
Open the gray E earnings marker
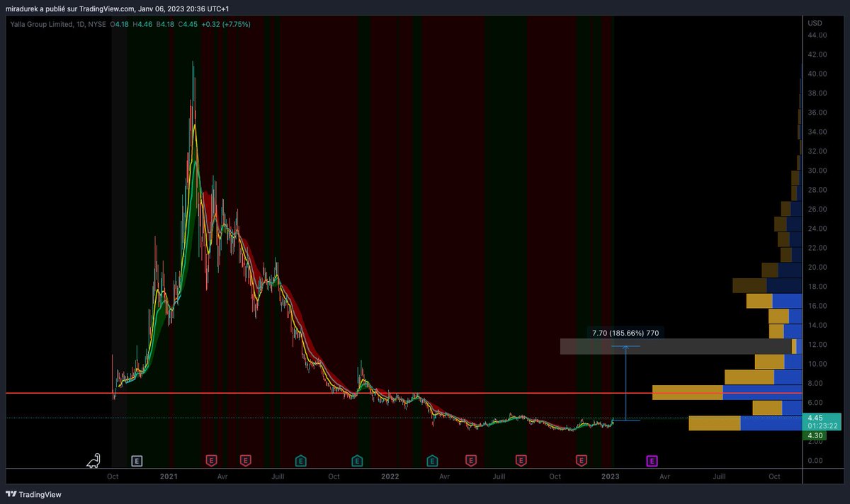[137, 461]
